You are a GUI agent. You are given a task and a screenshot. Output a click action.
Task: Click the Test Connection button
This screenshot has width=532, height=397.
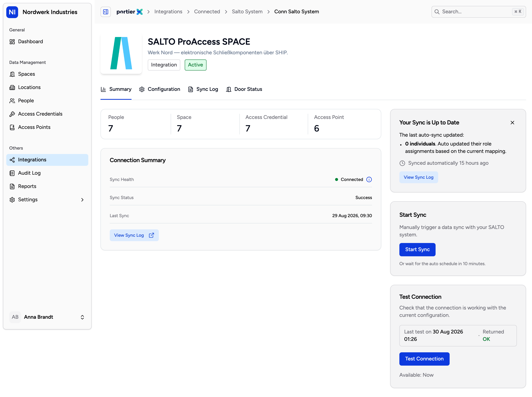[424, 359]
